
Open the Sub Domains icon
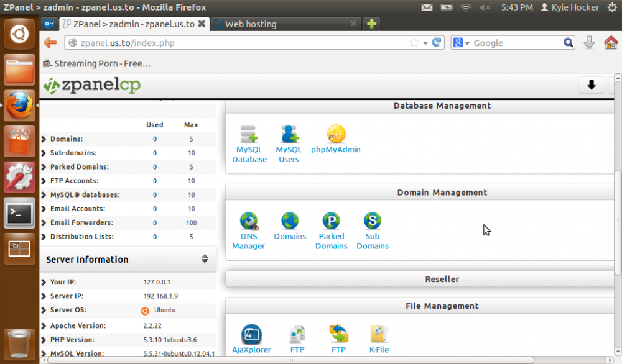point(373,221)
